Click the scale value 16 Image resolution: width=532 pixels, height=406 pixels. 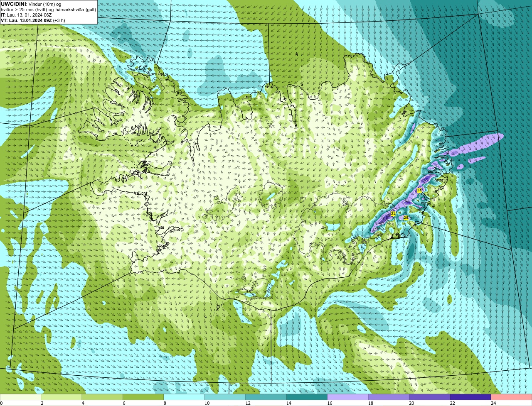tap(330, 403)
